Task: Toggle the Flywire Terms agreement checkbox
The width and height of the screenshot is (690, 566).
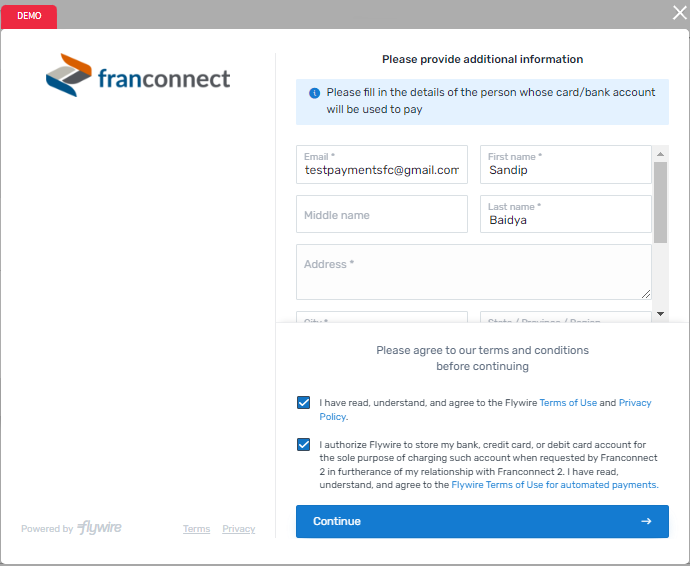Action: [303, 403]
